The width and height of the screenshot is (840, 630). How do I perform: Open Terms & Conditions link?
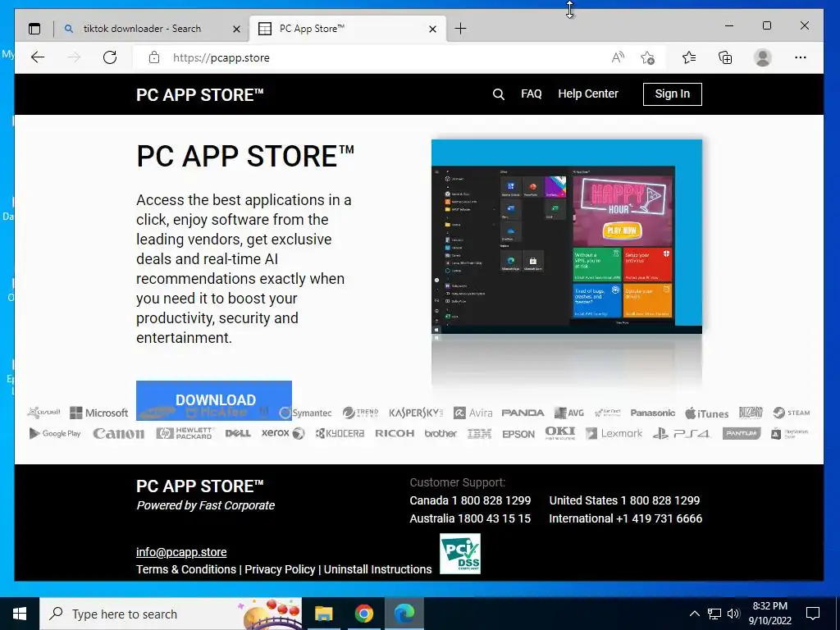186,569
